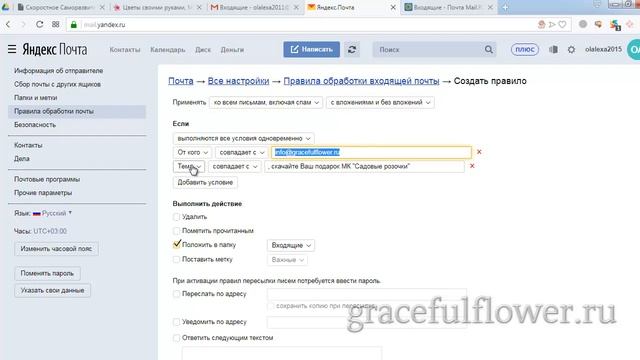Image resolution: width=640 pixels, height=360 pixels.
Task: Remove the Тема condition with red cross
Action: (472, 166)
